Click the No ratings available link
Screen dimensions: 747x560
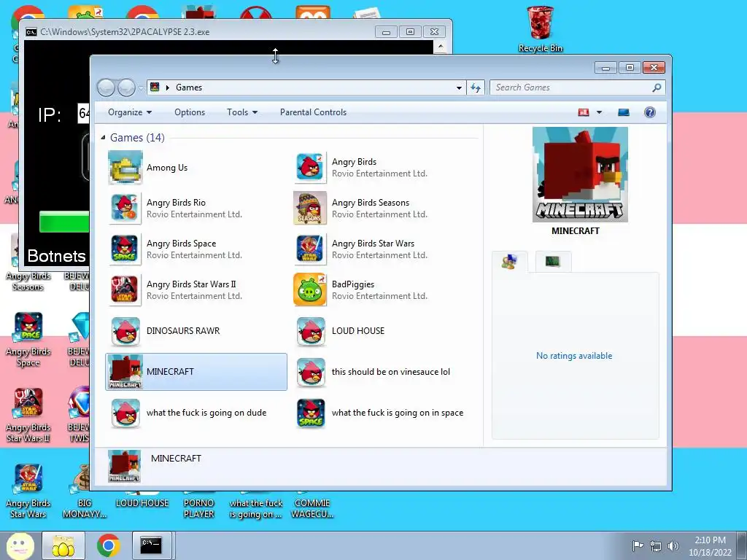click(574, 356)
